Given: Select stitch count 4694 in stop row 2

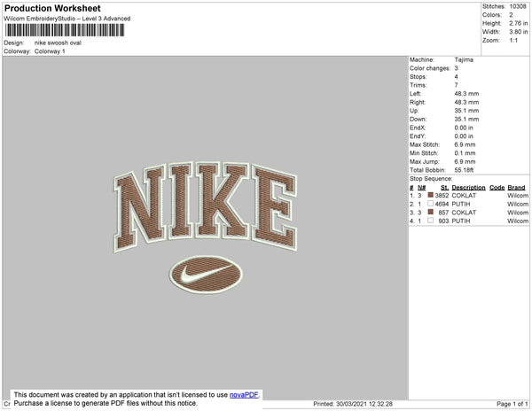Looking at the screenshot, I should pos(442,204).
